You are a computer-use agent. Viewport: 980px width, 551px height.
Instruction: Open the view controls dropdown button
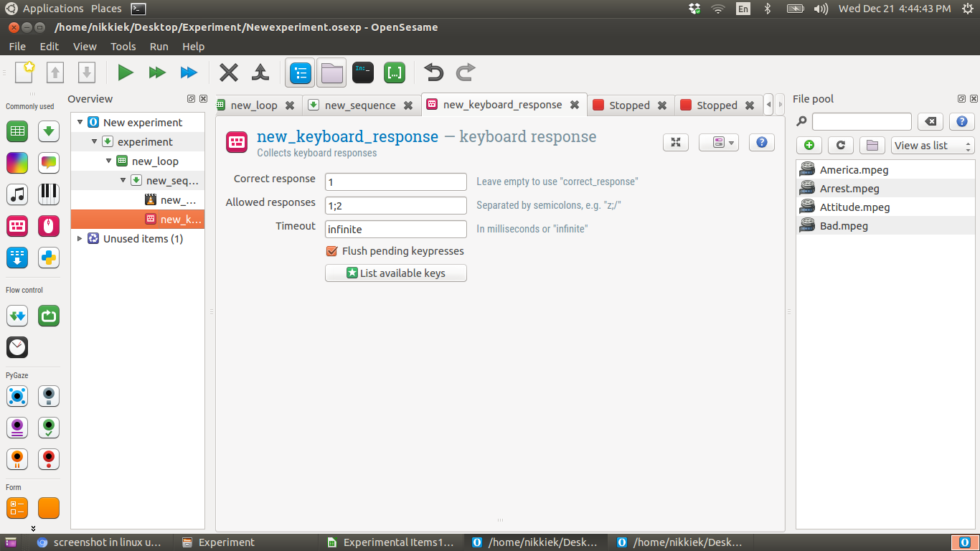(x=719, y=143)
